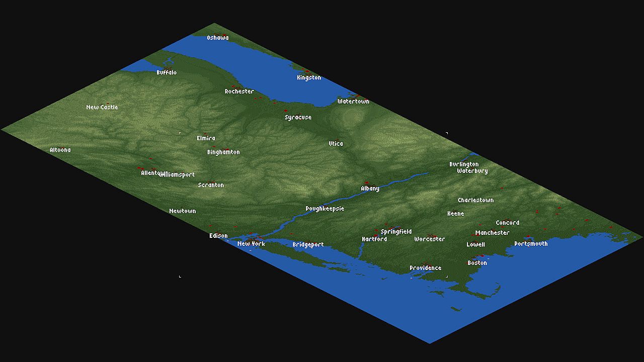Click the Altoona town label
The image size is (644, 362).
60,150
